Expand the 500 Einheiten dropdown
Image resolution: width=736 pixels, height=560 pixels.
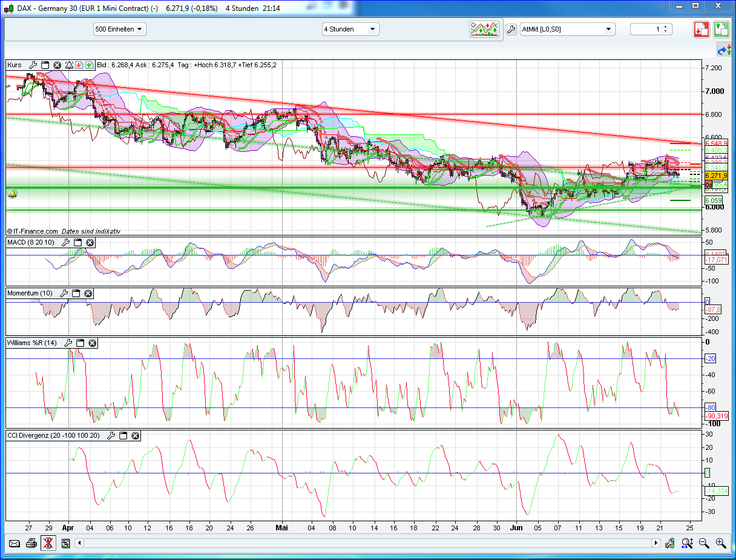[x=119, y=29]
